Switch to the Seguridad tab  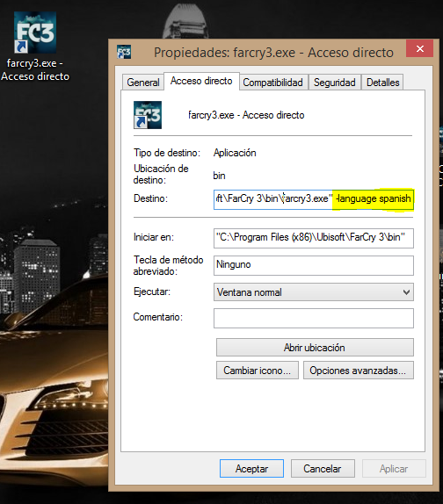pos(335,83)
